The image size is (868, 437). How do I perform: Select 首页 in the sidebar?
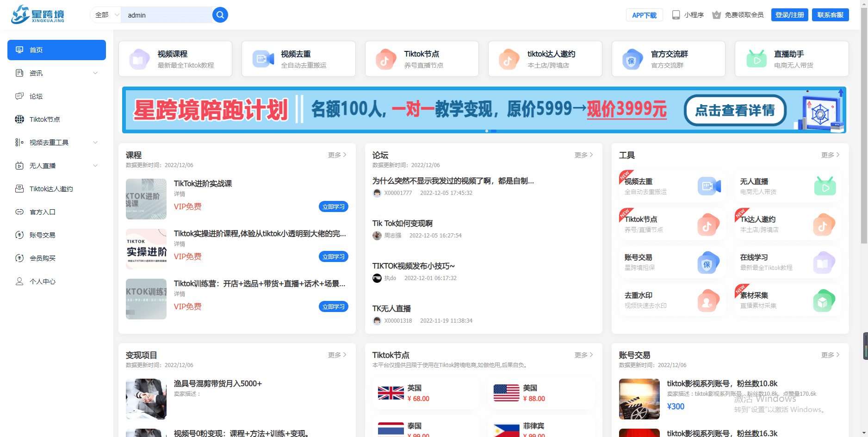(x=56, y=50)
